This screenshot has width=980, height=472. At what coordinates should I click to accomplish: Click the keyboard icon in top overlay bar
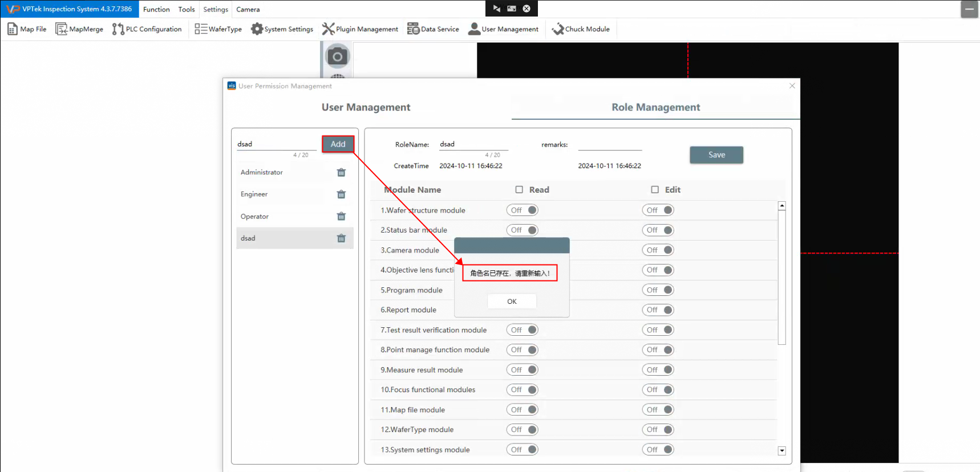(x=512, y=9)
